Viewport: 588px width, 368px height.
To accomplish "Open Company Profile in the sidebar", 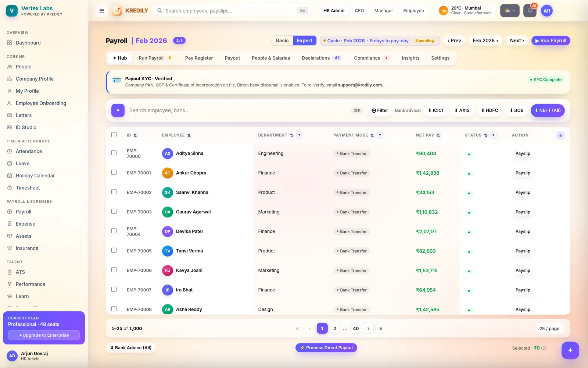I will 35,79.
